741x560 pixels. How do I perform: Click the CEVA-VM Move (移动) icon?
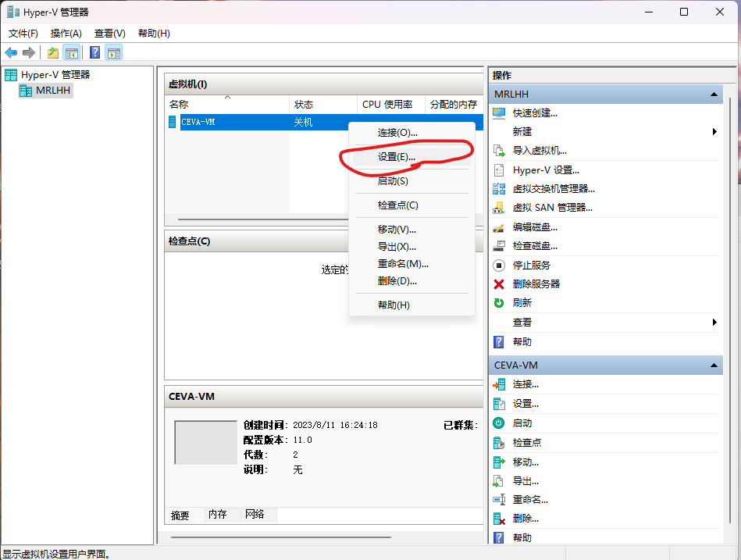pos(499,462)
